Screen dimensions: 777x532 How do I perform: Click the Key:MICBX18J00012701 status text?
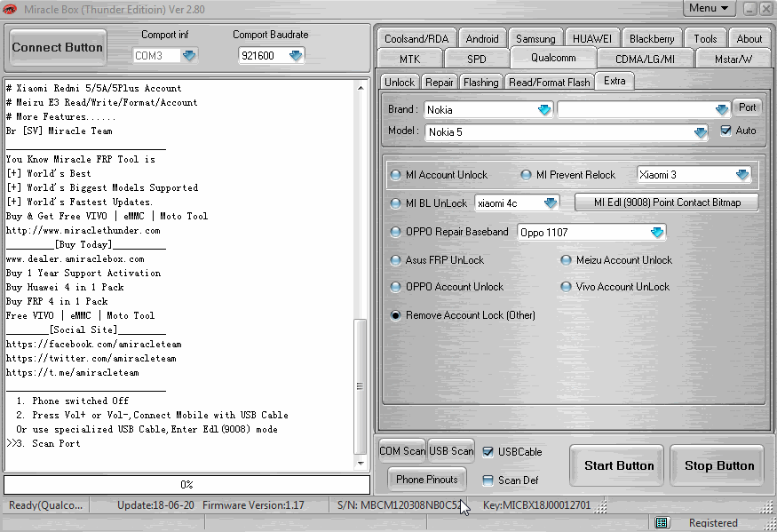point(536,505)
